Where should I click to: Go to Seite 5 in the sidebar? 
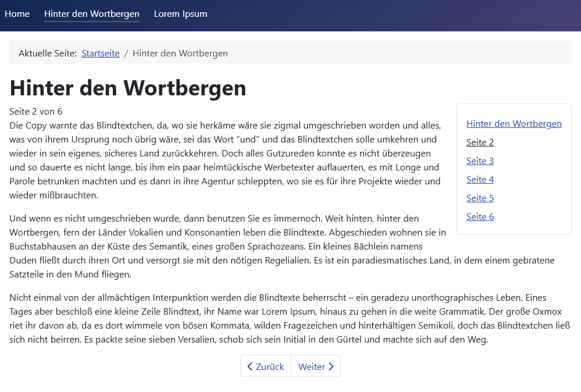(x=480, y=198)
